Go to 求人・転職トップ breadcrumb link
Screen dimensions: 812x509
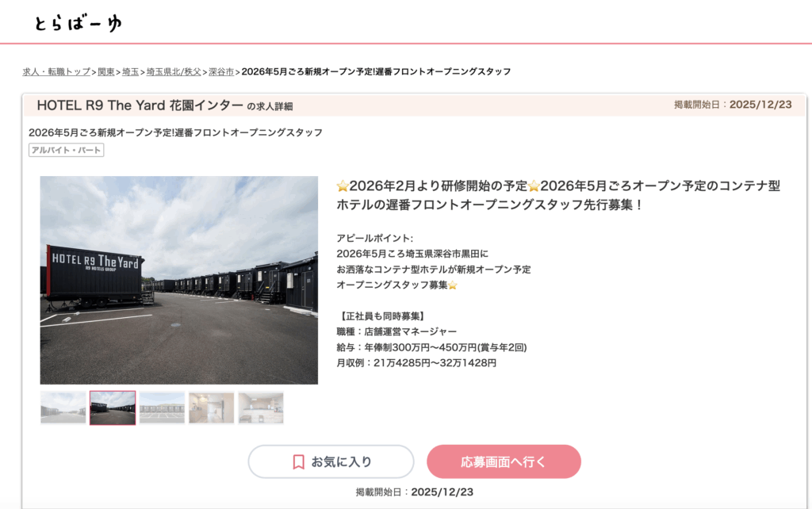pos(56,71)
